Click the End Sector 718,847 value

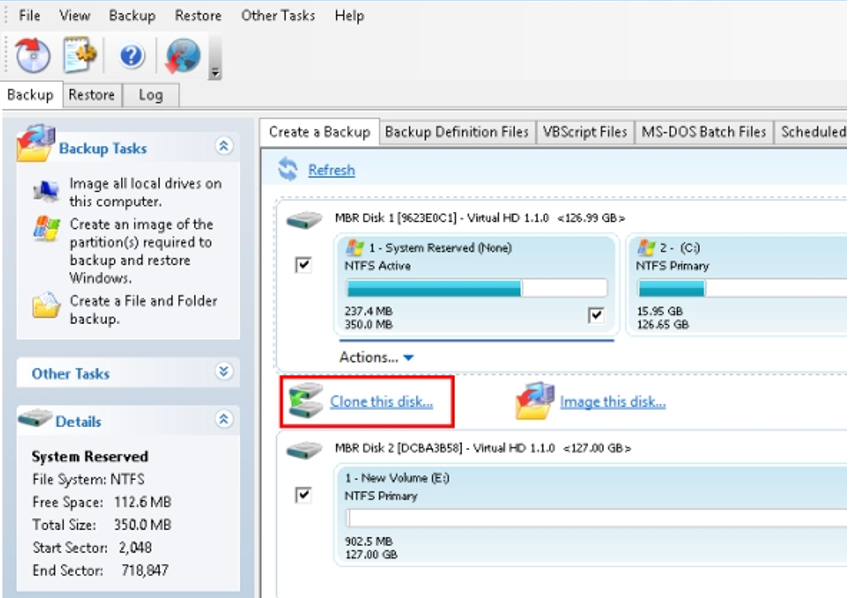pyautogui.click(x=145, y=570)
